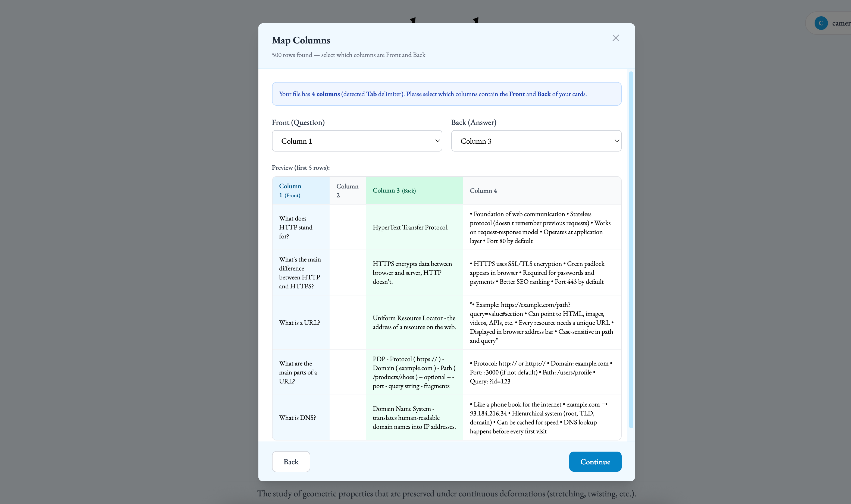Click the Front dropdown chevron arrow
Image resolution: width=851 pixels, height=504 pixels.
coord(437,141)
